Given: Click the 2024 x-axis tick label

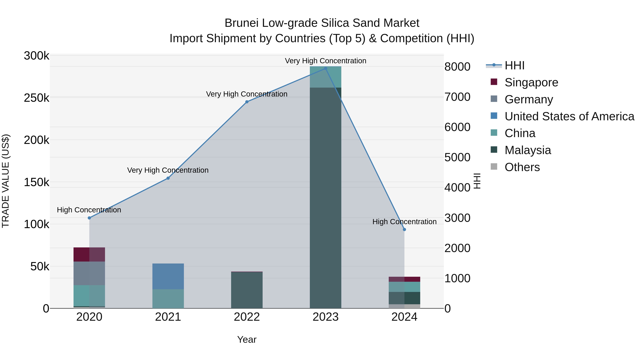Looking at the screenshot, I should coord(404,317).
